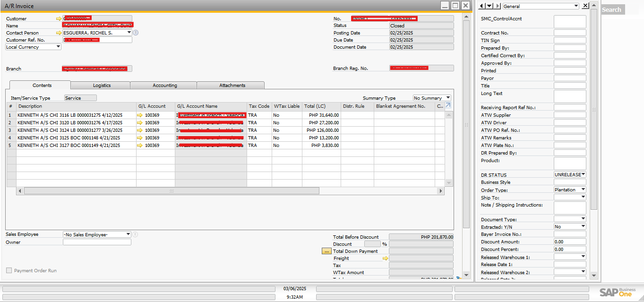Image resolution: width=644 pixels, height=302 pixels.
Task: Click the TIN Sign input field
Action: point(570,41)
